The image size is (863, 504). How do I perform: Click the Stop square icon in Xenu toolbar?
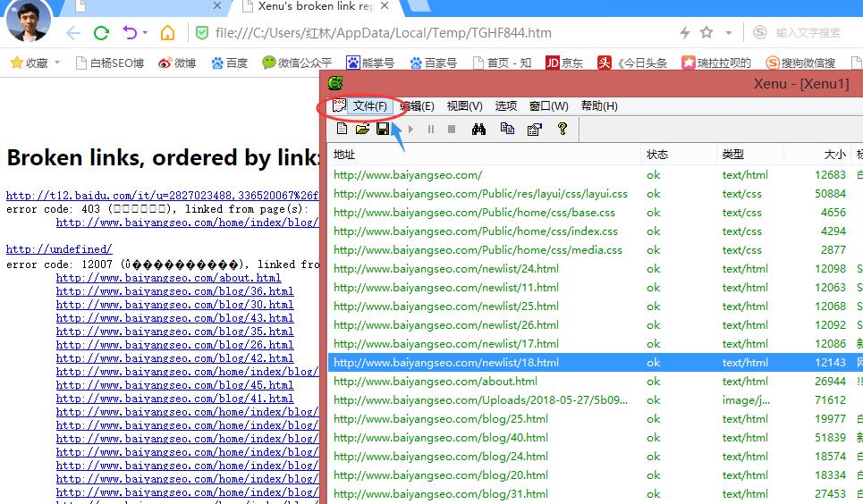[452, 130]
